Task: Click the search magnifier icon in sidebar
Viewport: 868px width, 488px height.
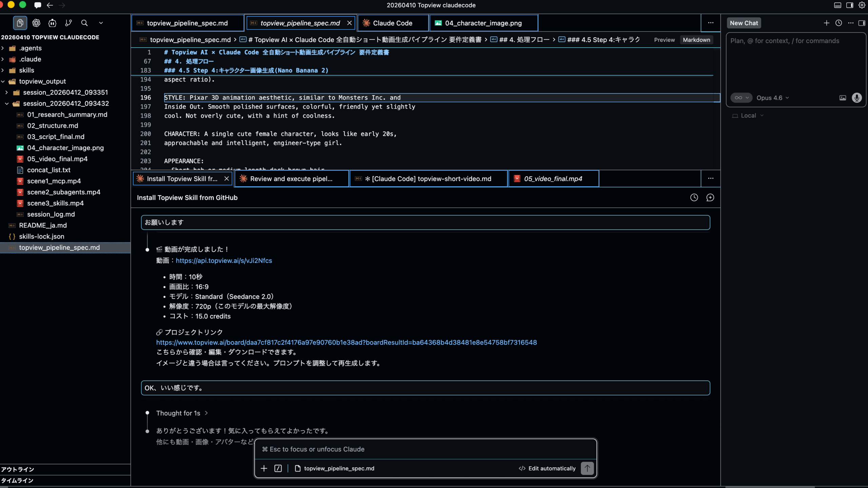Action: (84, 23)
